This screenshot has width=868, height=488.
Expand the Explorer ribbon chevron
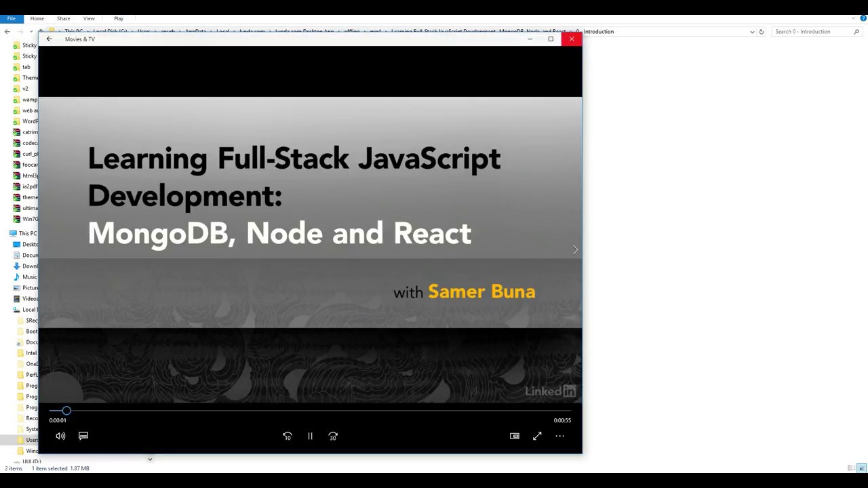pyautogui.click(x=854, y=18)
